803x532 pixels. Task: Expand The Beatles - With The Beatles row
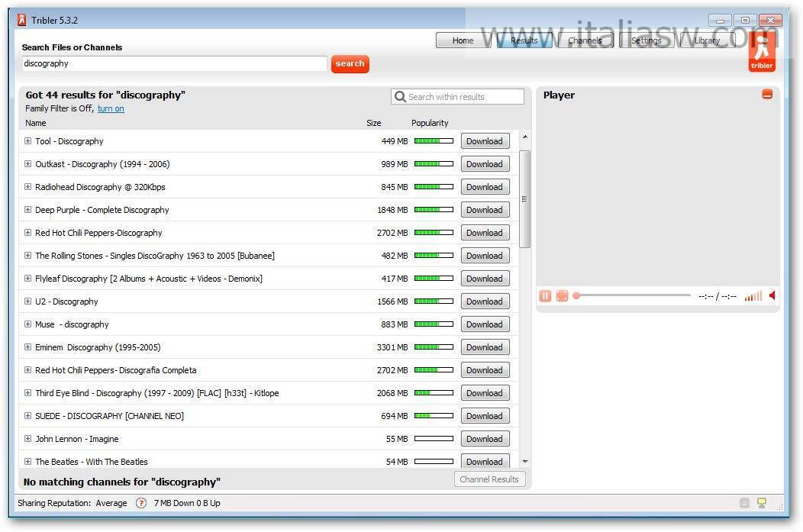[x=27, y=461]
